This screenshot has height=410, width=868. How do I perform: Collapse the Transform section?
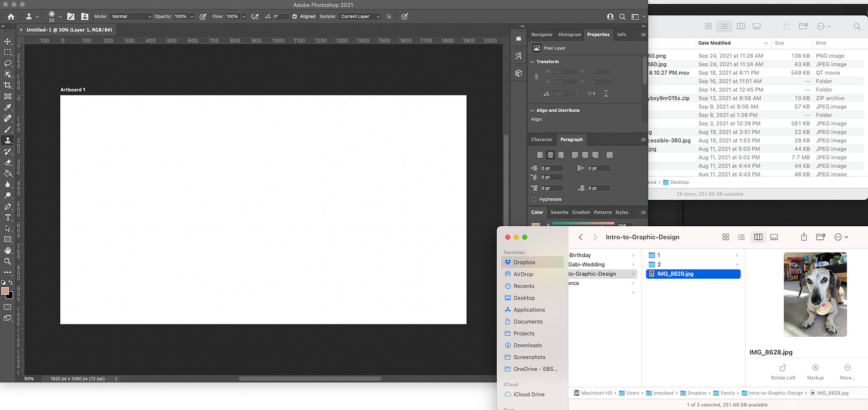click(x=532, y=61)
